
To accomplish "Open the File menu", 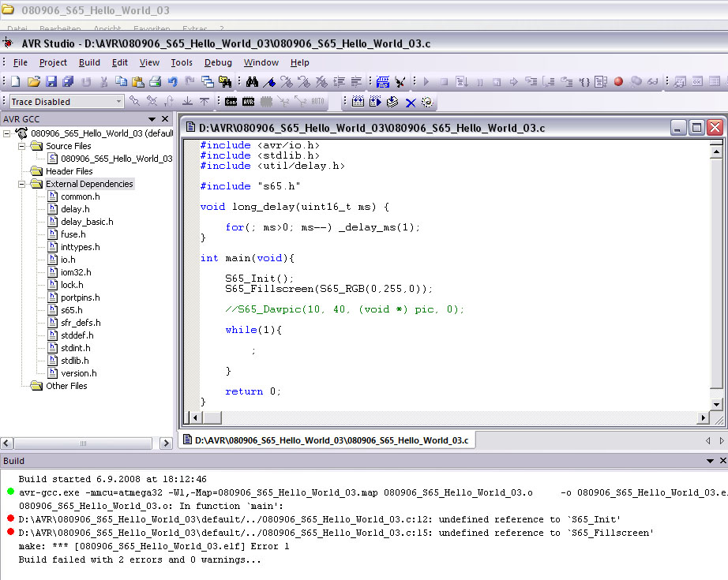I will [20, 62].
